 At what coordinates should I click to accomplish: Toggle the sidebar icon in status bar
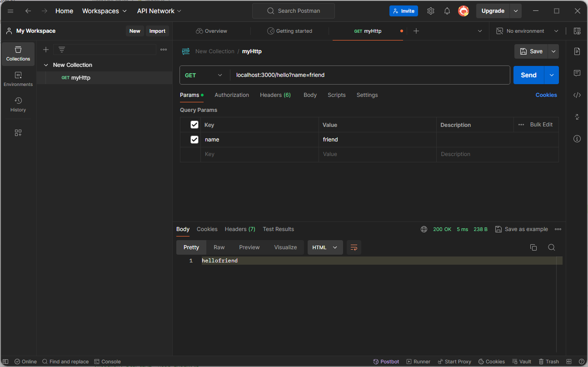[x=6, y=362]
